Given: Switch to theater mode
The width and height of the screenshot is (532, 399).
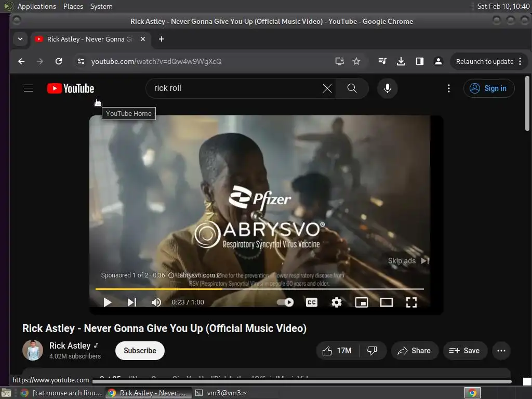Looking at the screenshot, I should tap(387, 302).
